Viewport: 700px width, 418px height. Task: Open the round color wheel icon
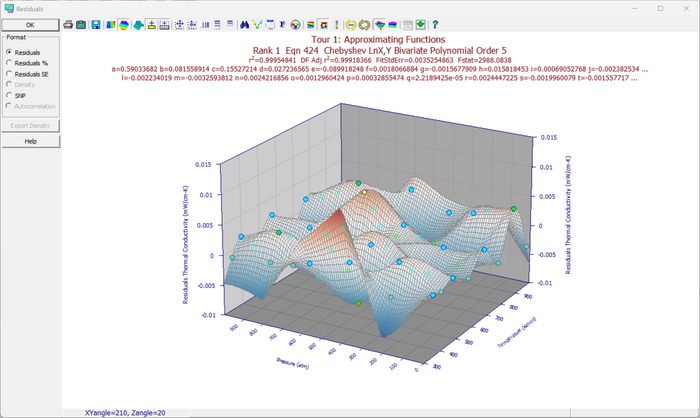click(295, 25)
